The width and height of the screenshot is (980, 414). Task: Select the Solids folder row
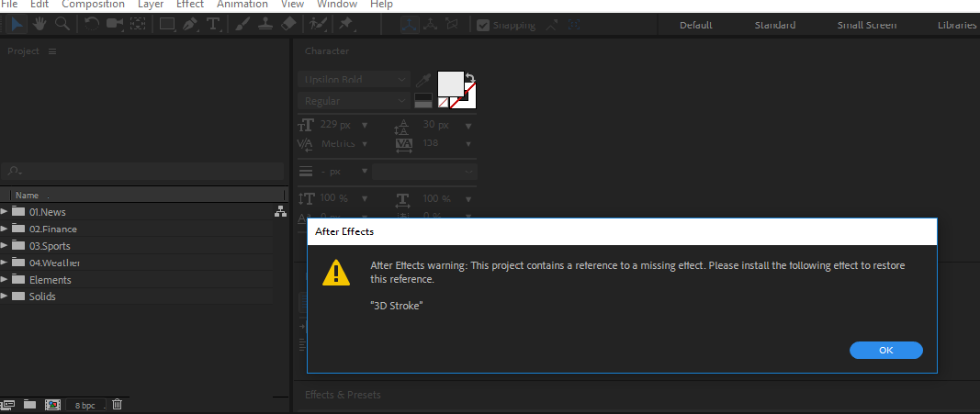(136, 296)
